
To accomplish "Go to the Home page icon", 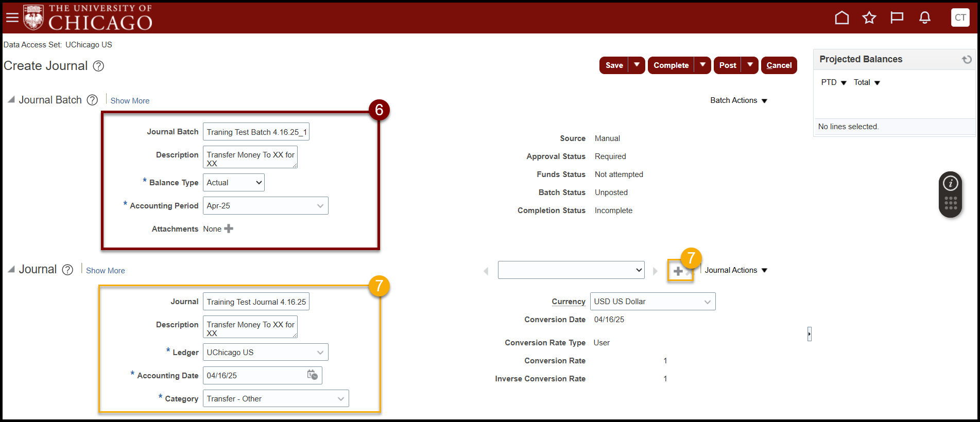I will tap(841, 18).
